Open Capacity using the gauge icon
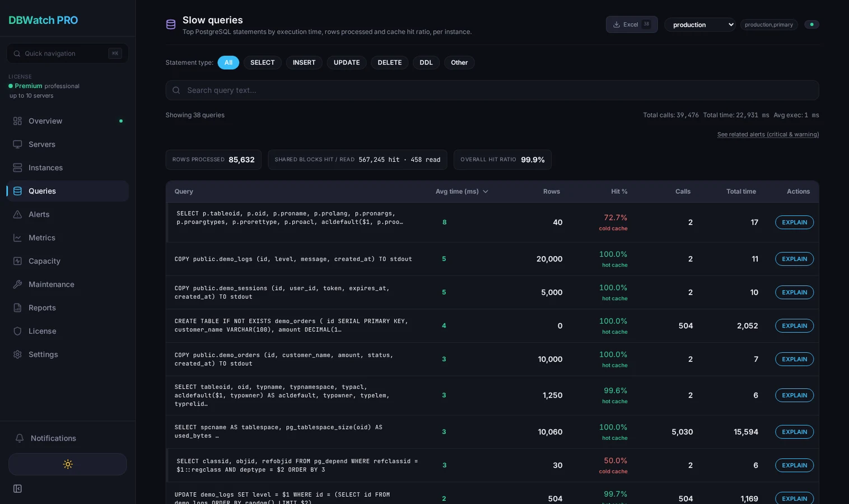 (17, 261)
